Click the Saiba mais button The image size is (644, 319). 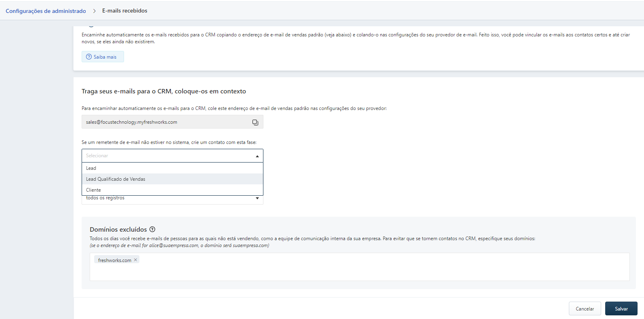[103, 57]
